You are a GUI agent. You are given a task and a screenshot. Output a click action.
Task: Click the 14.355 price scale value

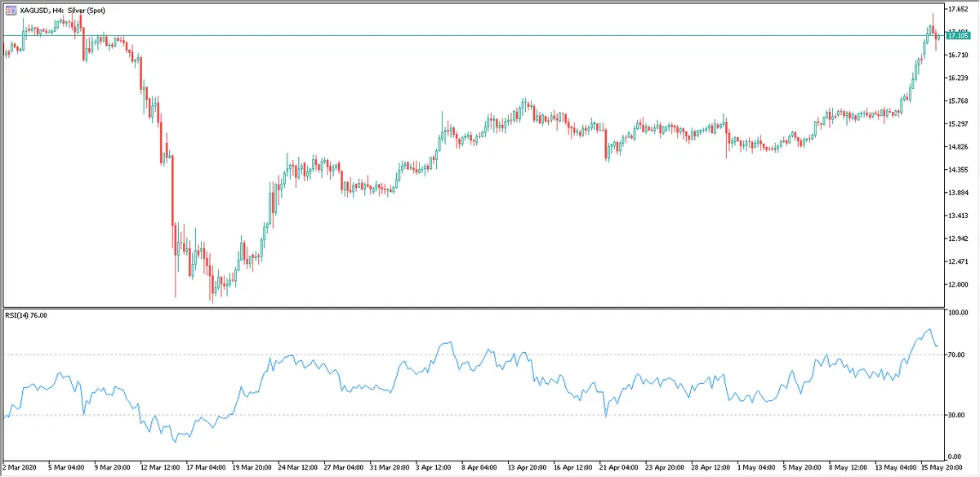point(956,170)
